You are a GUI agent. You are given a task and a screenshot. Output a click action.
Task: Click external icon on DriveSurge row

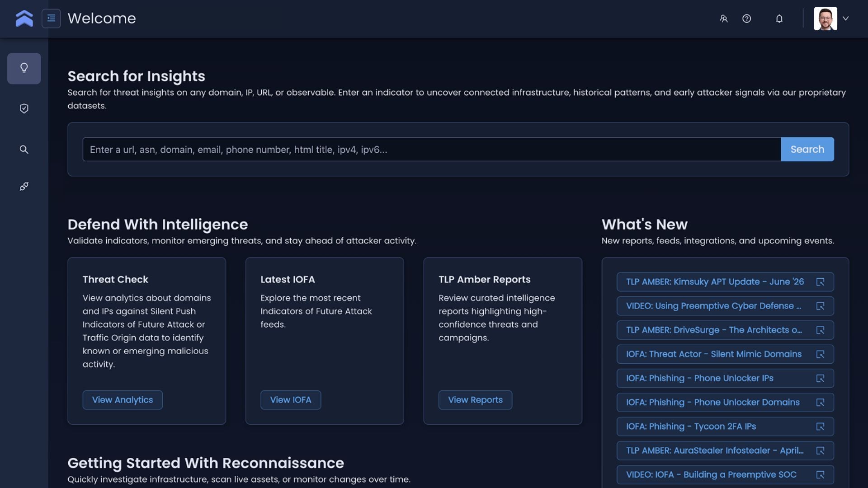tap(821, 330)
